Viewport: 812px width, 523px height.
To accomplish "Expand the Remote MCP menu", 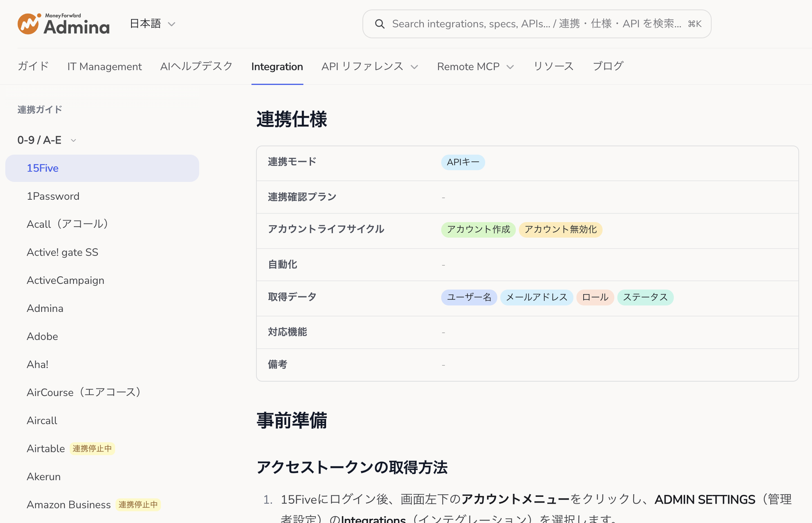I will 475,66.
